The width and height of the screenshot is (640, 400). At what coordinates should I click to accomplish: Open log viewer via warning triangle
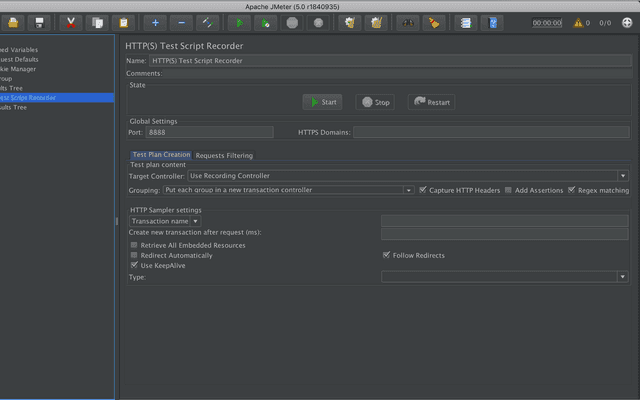[x=578, y=23]
